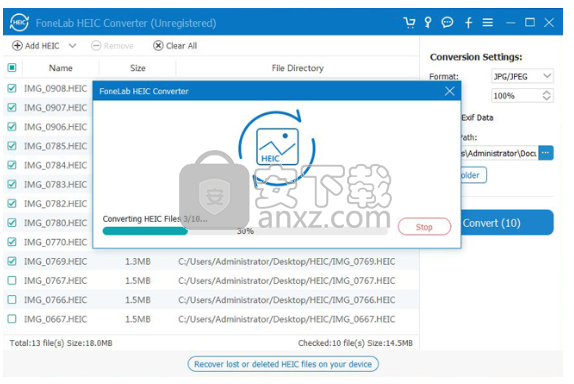Viewport: 574px width, 384px height.
Task: Select the IMG_0766.HEIC file name
Action: (56, 300)
